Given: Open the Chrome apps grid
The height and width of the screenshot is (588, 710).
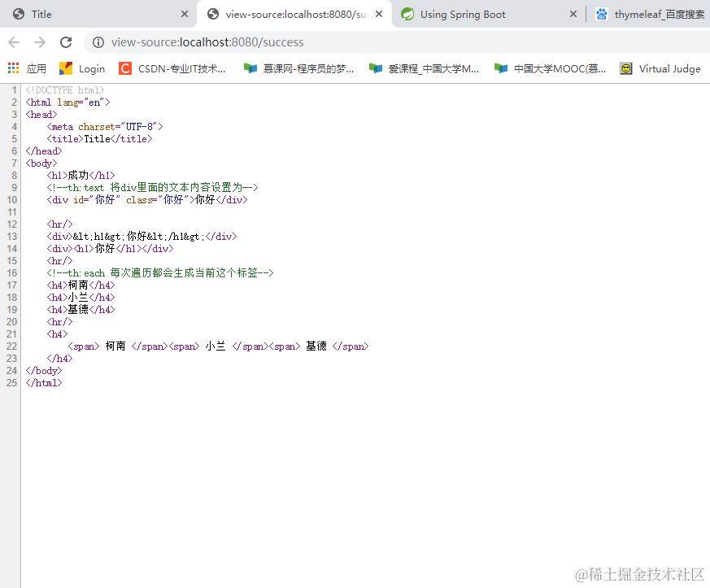Looking at the screenshot, I should (12, 68).
